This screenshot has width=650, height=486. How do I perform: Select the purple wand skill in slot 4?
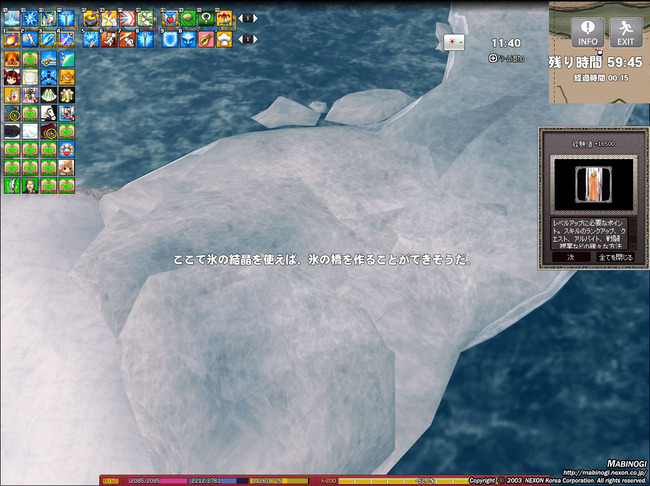click(x=67, y=40)
